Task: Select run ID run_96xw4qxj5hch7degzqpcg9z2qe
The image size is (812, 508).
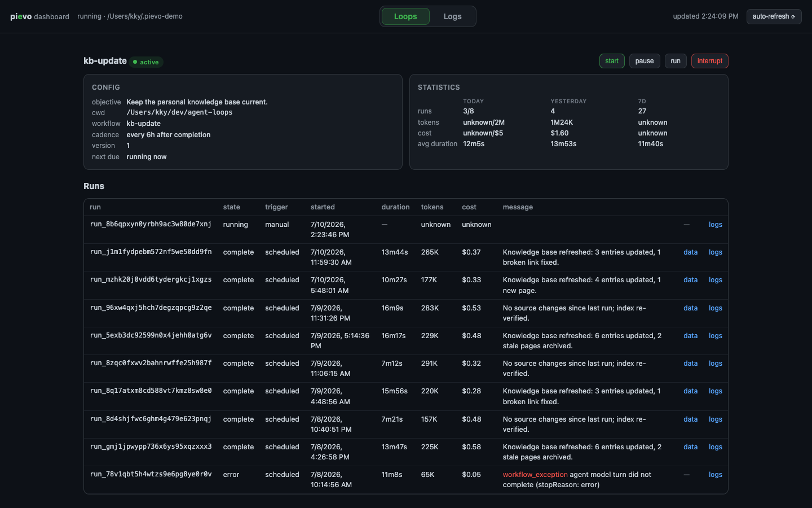Action: coord(151,308)
